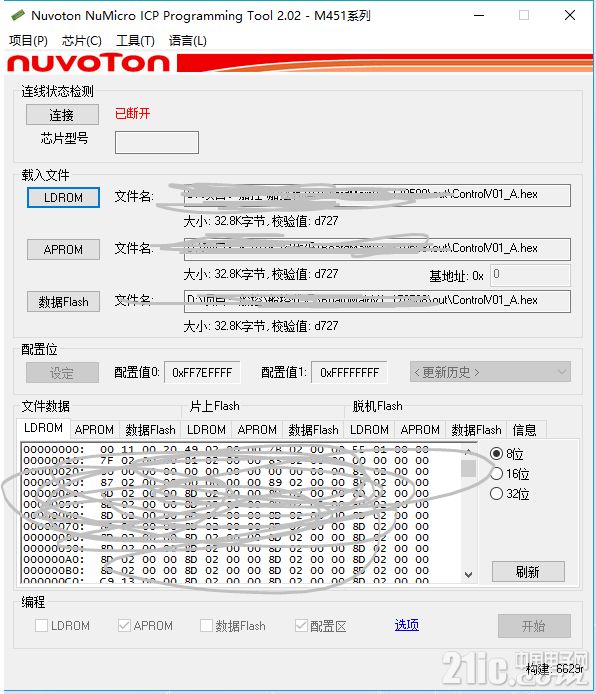The width and height of the screenshot is (596, 694).
Task: Click the 开始 start button
Action: [534, 626]
